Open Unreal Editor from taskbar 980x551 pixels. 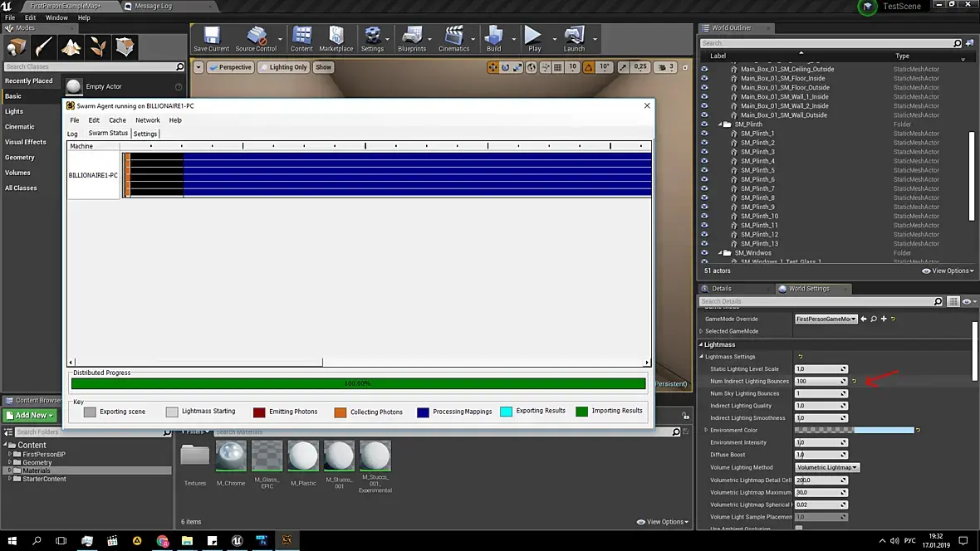237,540
